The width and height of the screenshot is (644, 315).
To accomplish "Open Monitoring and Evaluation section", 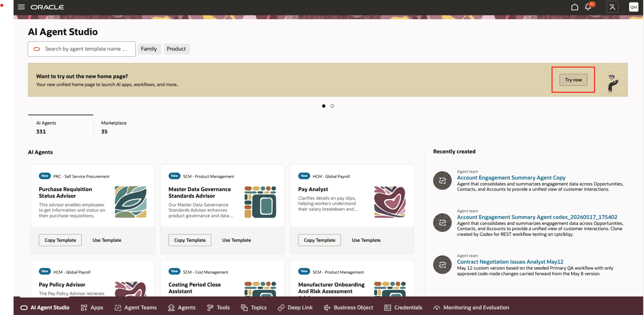I will click(471, 307).
